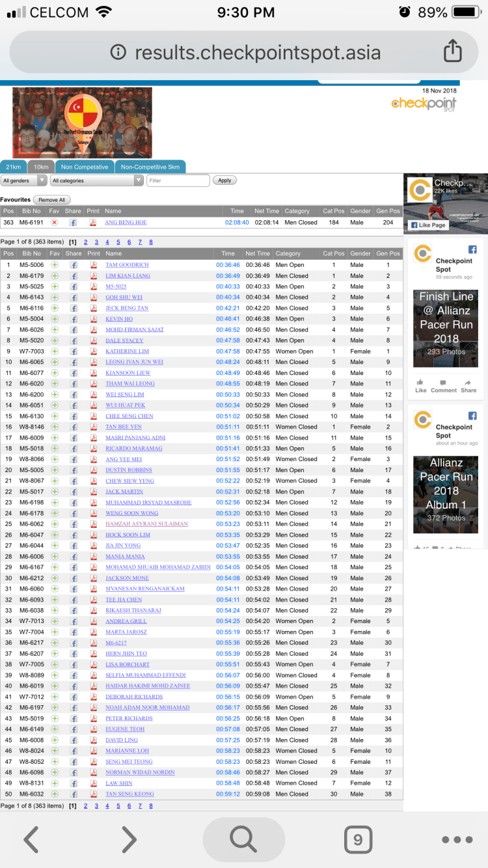The image size is (488, 868).
Task: Open the All genders dropdown
Action: point(24,180)
